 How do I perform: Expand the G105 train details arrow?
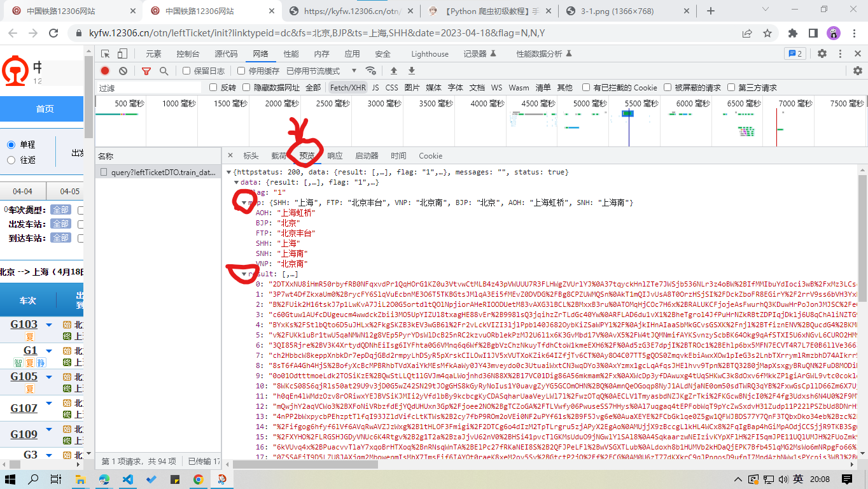coord(49,378)
